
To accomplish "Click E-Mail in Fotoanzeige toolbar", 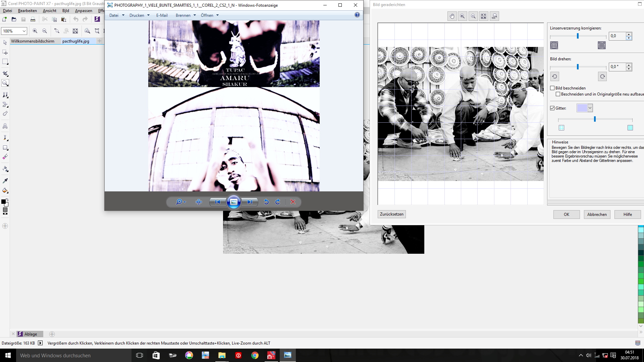I will [x=162, y=15].
